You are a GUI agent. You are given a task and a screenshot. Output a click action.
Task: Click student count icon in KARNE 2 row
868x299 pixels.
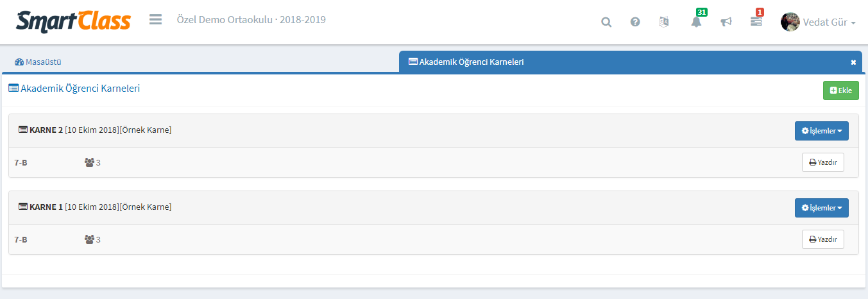tap(89, 162)
